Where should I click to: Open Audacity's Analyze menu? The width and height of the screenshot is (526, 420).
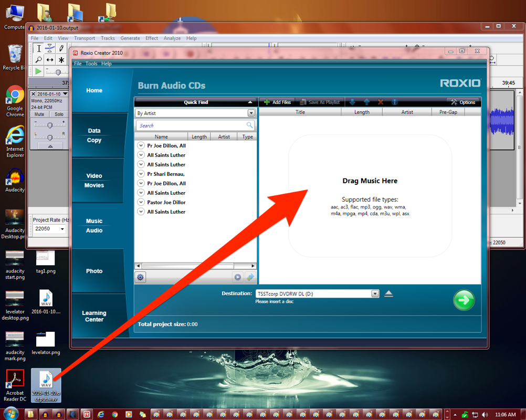(172, 38)
